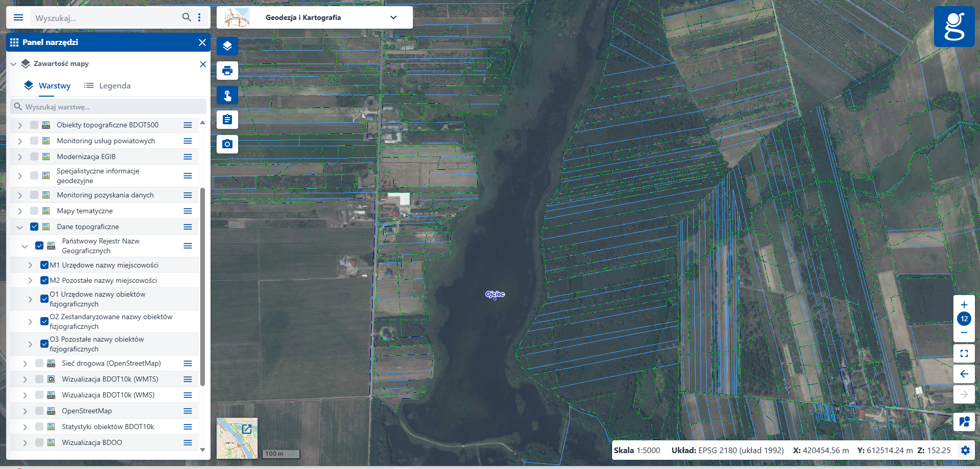The height and width of the screenshot is (469, 980).
Task: Go back to previous map view
Action: [964, 374]
